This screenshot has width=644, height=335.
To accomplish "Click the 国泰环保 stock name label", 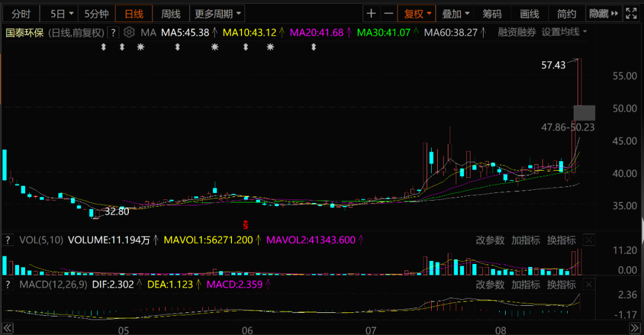I will (24, 32).
